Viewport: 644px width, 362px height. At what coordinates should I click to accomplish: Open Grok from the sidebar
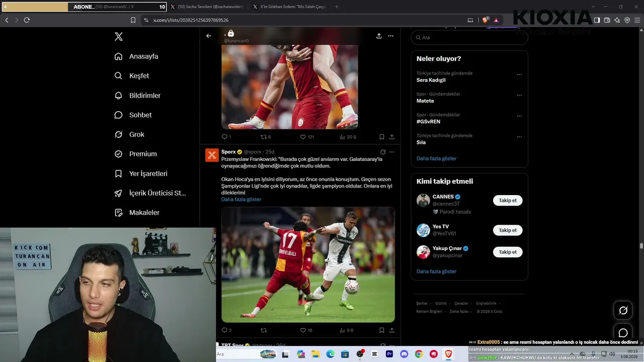[x=129, y=135]
